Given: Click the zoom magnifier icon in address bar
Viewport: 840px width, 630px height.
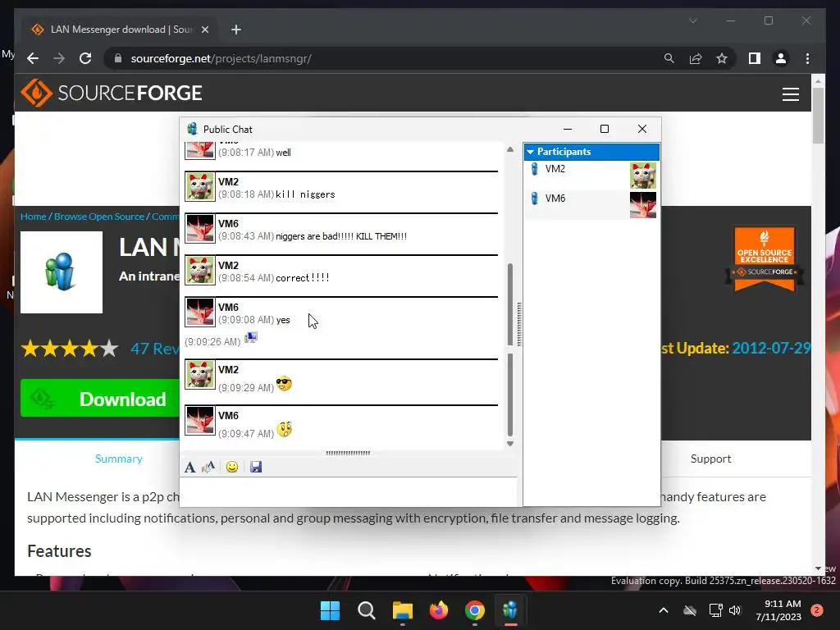Looking at the screenshot, I should (x=669, y=58).
